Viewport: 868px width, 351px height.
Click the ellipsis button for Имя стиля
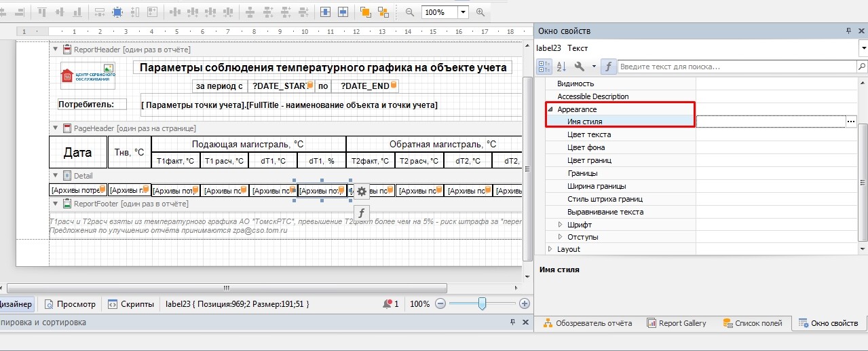[851, 121]
